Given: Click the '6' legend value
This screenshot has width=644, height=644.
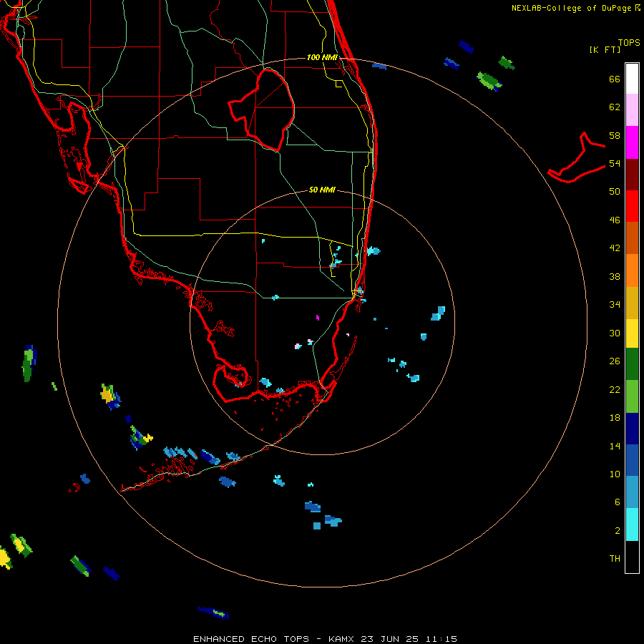Looking at the screenshot, I should (618, 502).
